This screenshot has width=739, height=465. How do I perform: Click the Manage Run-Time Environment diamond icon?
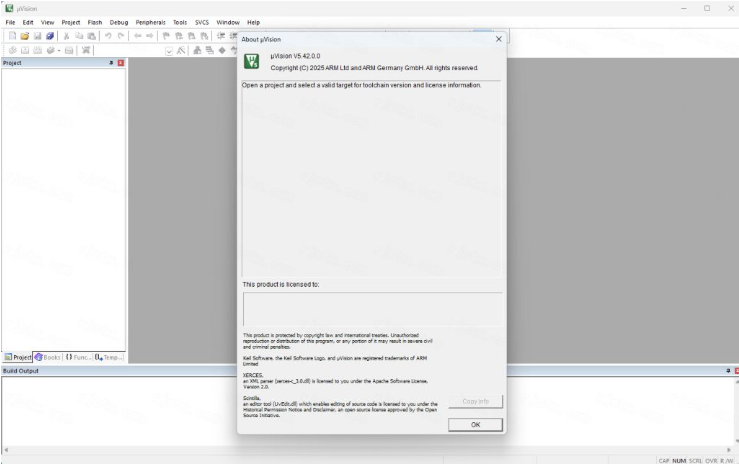point(222,50)
